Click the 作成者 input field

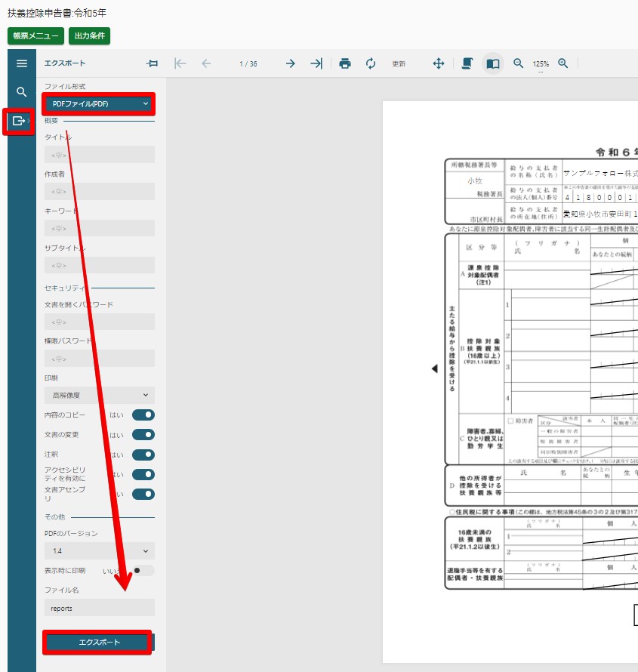coord(100,192)
